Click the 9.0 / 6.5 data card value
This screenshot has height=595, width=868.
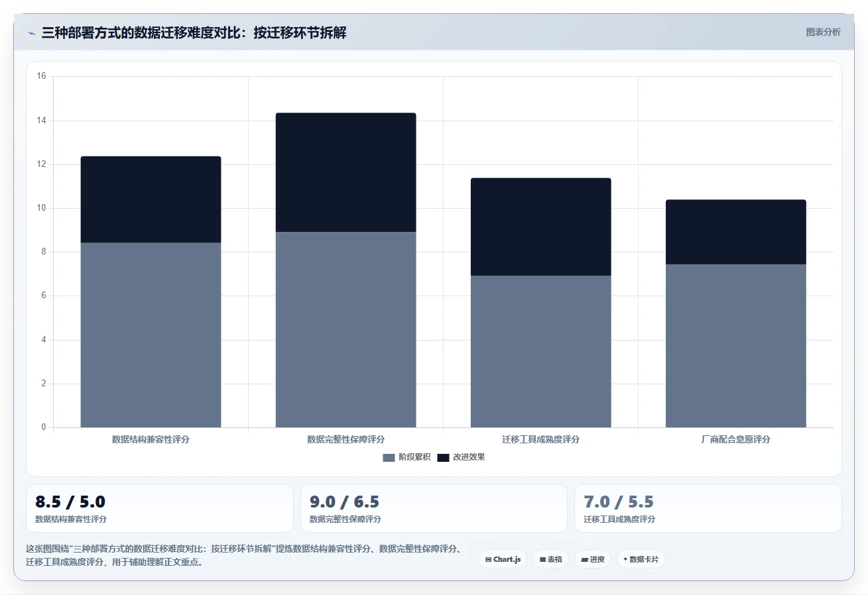(345, 502)
